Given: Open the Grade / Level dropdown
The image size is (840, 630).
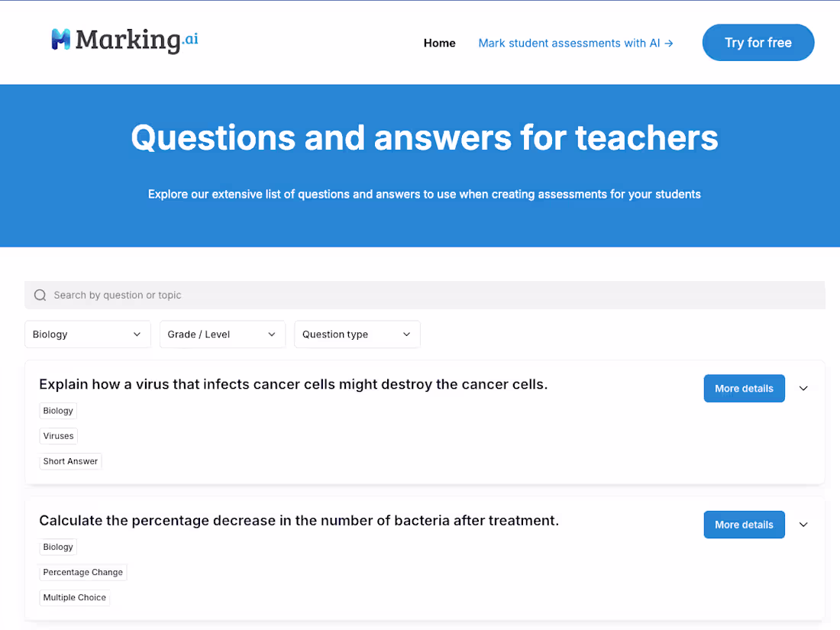Looking at the screenshot, I should coord(222,334).
